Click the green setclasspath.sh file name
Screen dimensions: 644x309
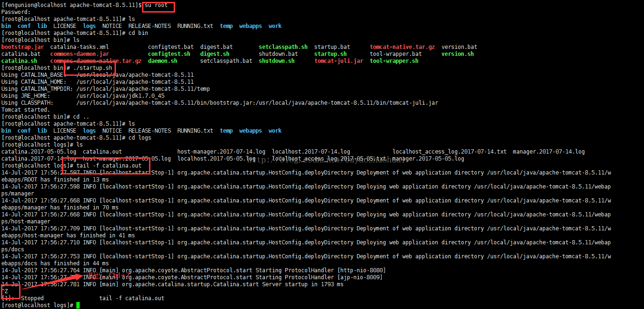click(x=283, y=47)
